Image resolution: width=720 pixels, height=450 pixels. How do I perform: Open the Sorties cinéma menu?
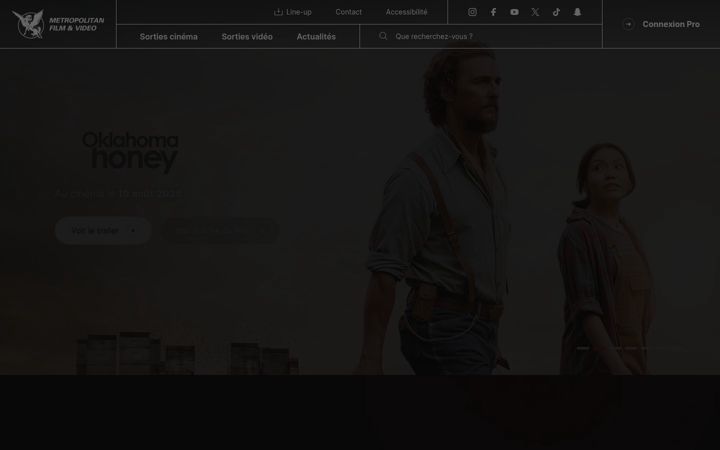(169, 37)
